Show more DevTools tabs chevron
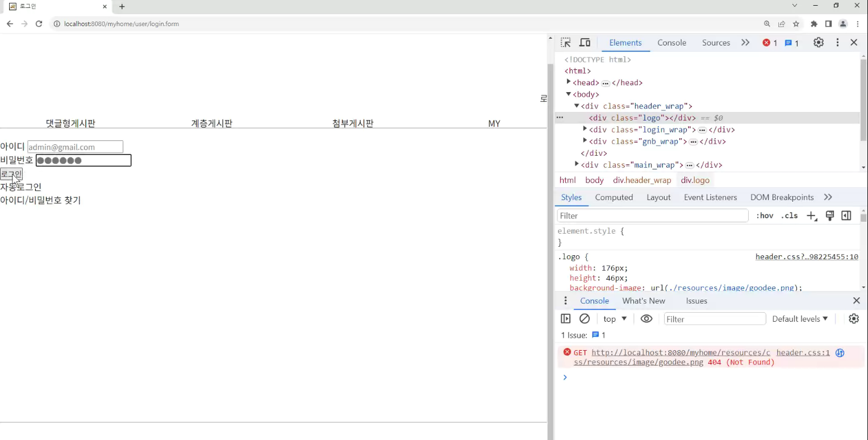Screen dimensions: 868x440 [745, 43]
